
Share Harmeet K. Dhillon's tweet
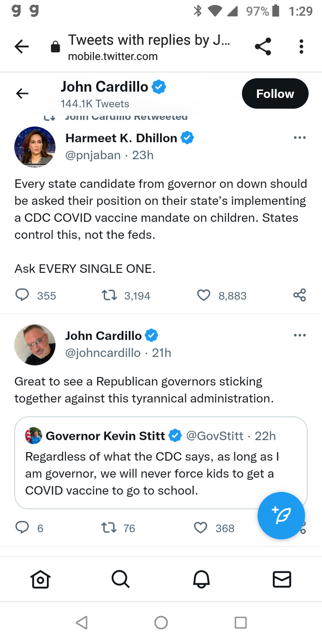299,295
